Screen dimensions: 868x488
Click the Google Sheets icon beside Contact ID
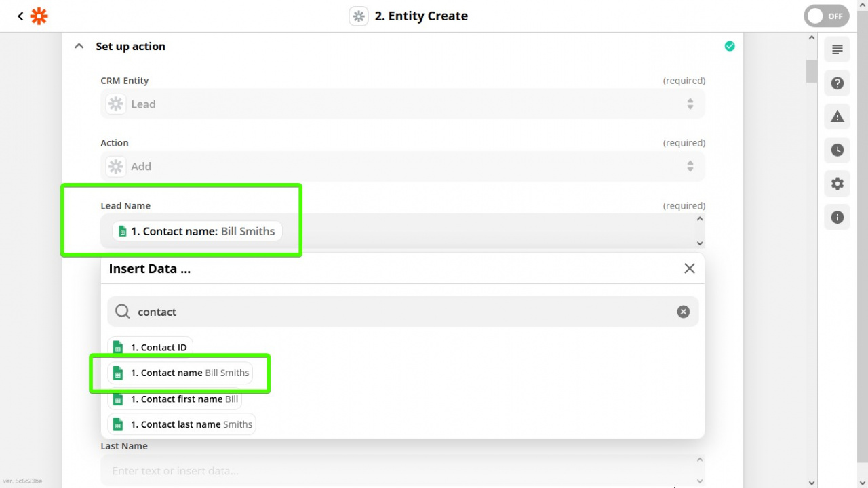click(118, 348)
